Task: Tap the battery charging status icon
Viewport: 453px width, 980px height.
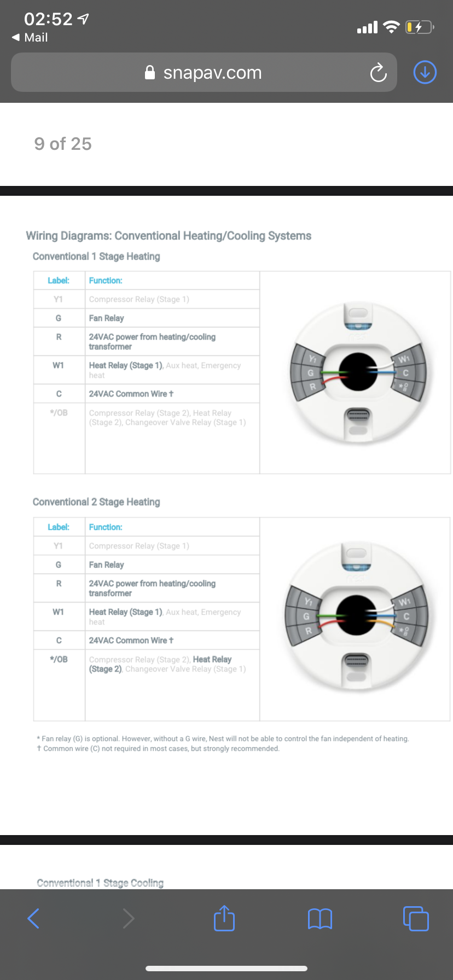Action: (x=419, y=27)
